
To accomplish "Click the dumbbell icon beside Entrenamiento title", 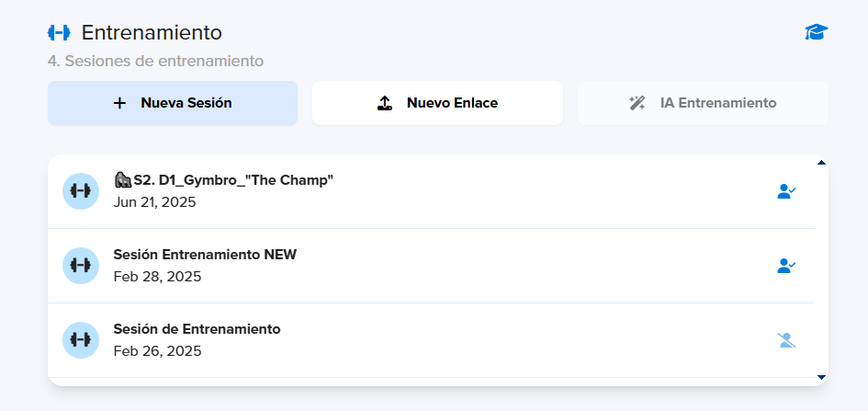I will pyautogui.click(x=59, y=33).
